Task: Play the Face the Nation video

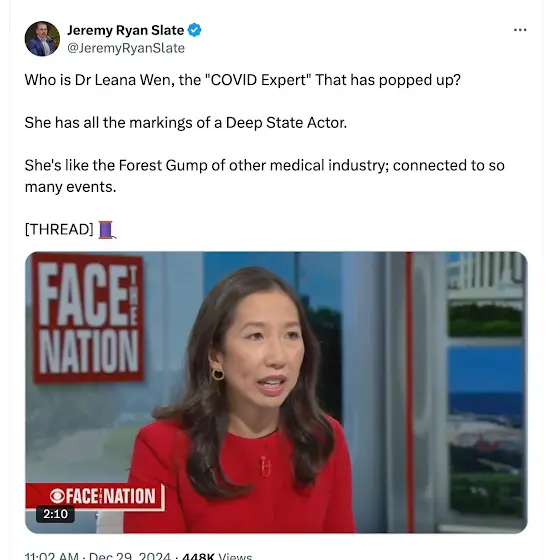Action: tap(276, 392)
